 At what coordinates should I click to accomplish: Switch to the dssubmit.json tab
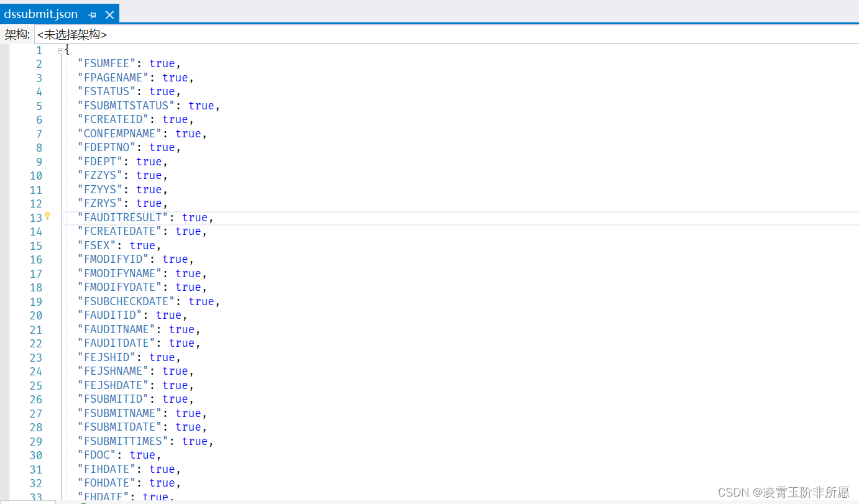point(41,14)
